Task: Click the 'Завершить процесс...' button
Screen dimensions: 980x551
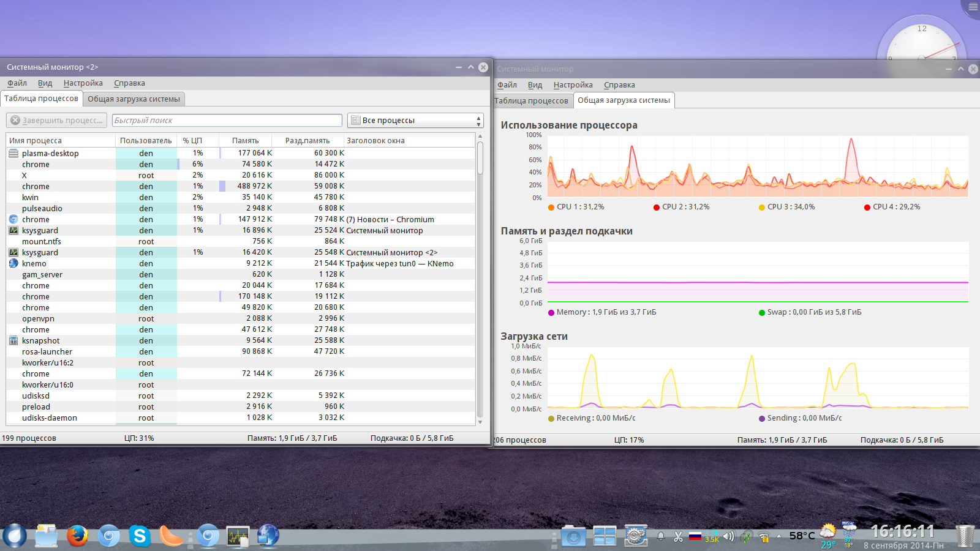Action: 57,121
